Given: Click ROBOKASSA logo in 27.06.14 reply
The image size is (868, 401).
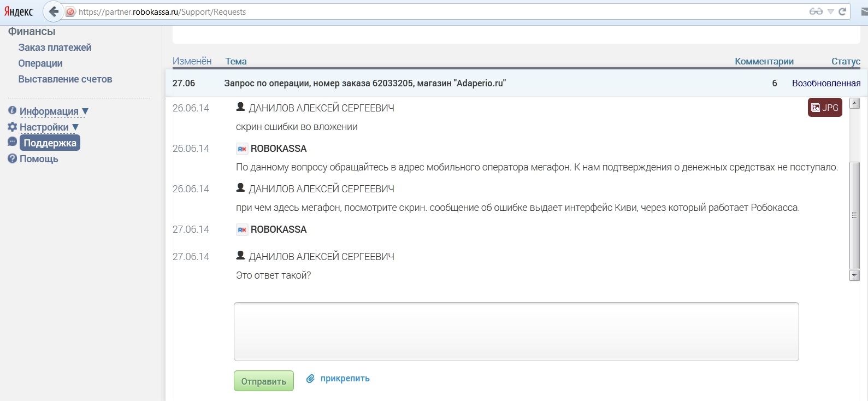Looking at the screenshot, I should [x=242, y=229].
